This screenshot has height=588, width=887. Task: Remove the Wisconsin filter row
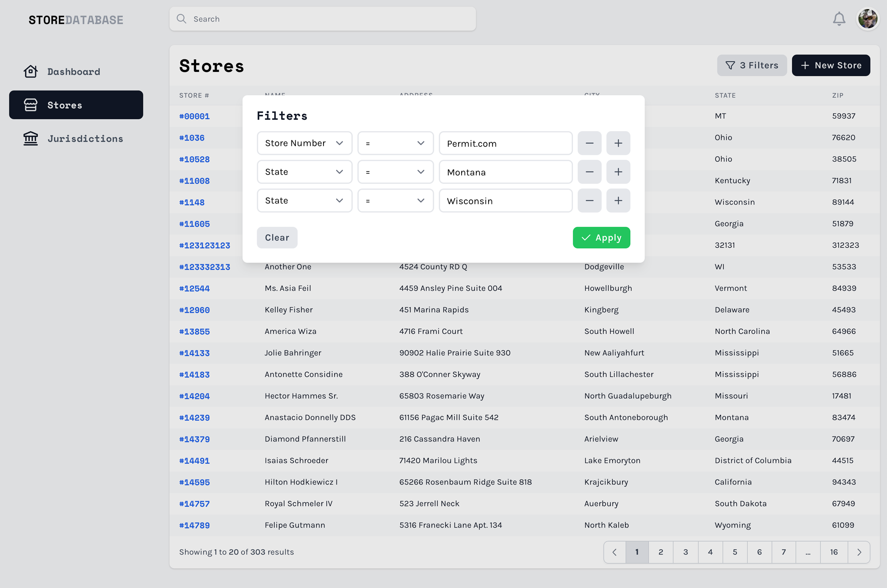589,200
